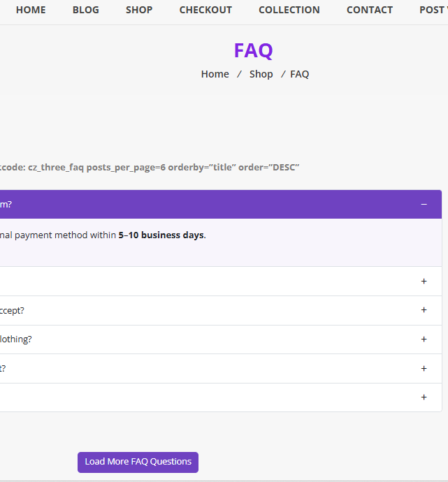Follow the Shop breadcrumb link

tap(261, 74)
